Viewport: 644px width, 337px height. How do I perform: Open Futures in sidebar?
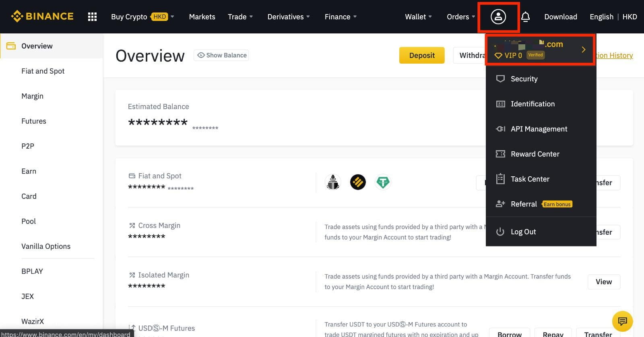pyautogui.click(x=34, y=121)
